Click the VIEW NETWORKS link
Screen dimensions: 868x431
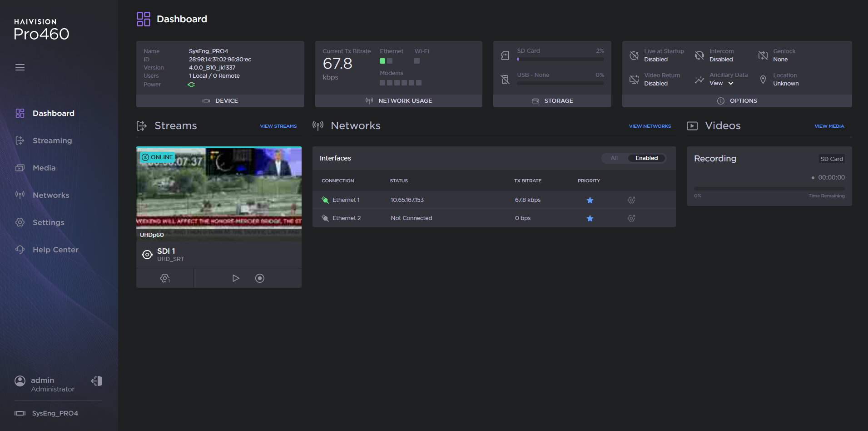click(x=650, y=126)
